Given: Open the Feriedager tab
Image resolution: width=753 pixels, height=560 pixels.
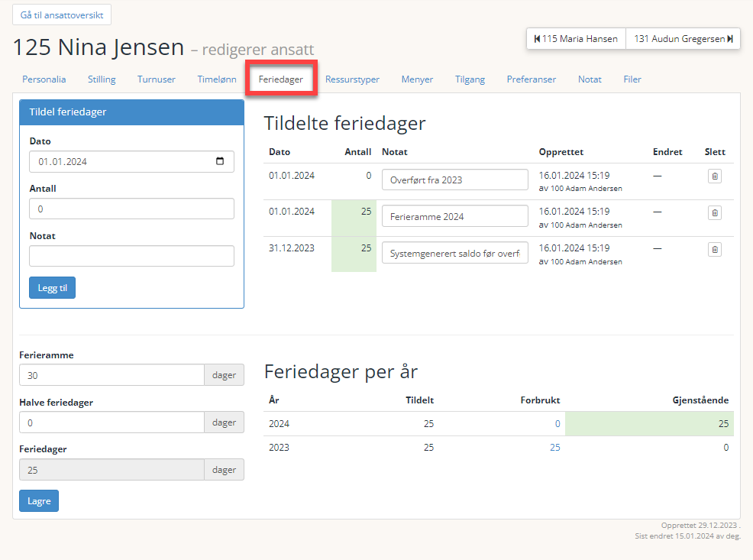Looking at the screenshot, I should [281, 79].
